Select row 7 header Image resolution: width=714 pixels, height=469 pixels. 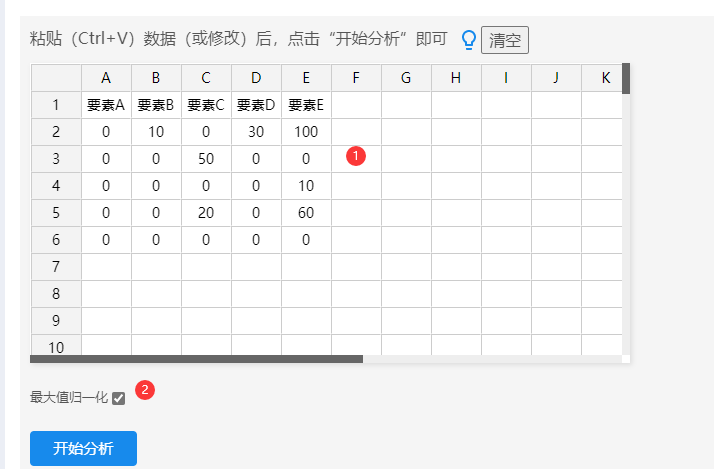[56, 267]
